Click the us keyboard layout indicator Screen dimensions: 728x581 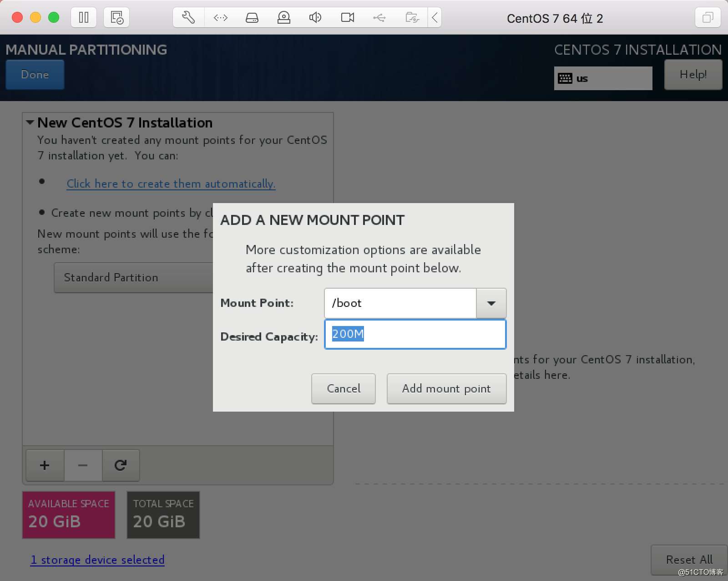(x=603, y=78)
